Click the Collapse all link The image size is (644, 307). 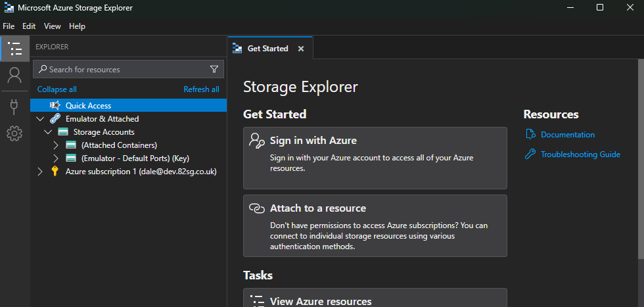tap(57, 89)
